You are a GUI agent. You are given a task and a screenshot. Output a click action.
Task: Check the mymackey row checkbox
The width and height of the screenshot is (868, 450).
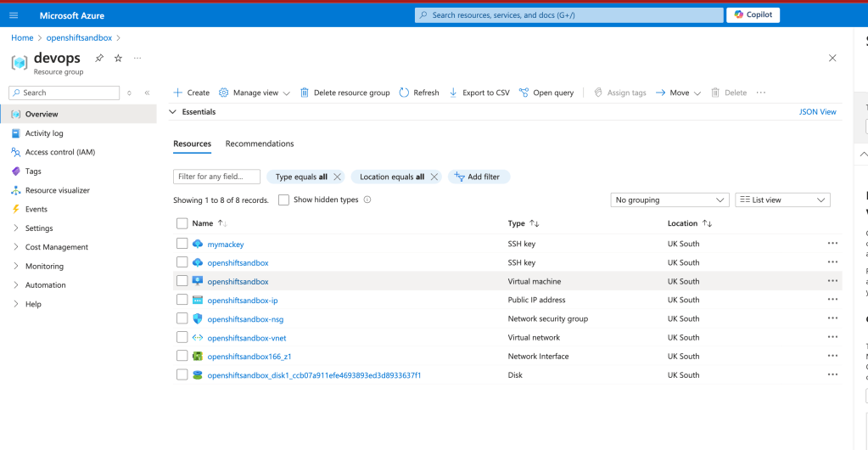click(182, 244)
